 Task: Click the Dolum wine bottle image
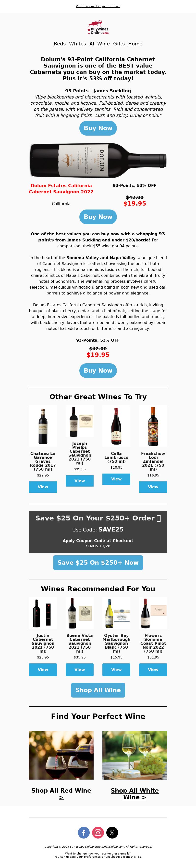click(x=98, y=160)
